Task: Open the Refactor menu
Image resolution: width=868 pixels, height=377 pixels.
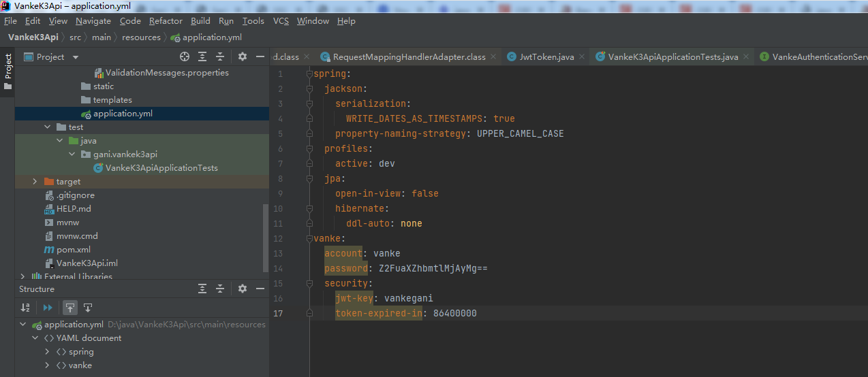Action: (166, 21)
